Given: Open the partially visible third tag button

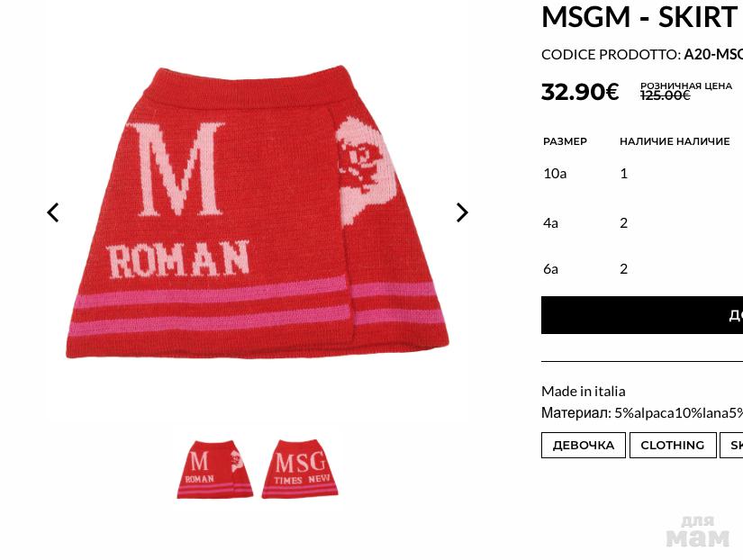Looking at the screenshot, I should pyautogui.click(x=731, y=446).
